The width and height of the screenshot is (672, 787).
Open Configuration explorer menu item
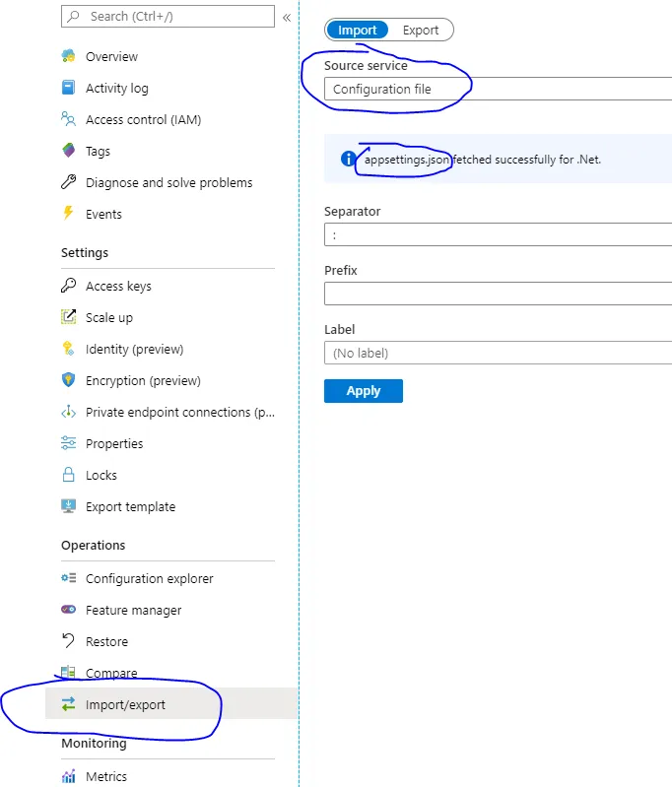(x=149, y=578)
